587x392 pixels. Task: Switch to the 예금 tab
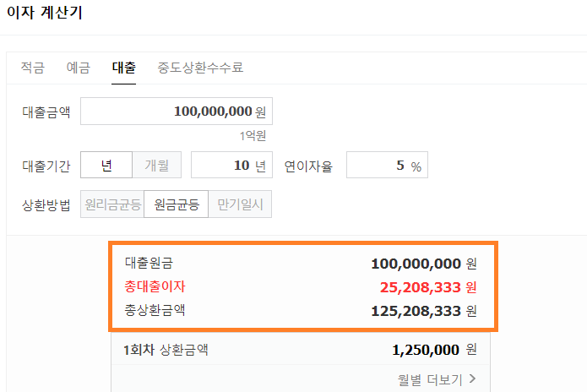point(79,68)
